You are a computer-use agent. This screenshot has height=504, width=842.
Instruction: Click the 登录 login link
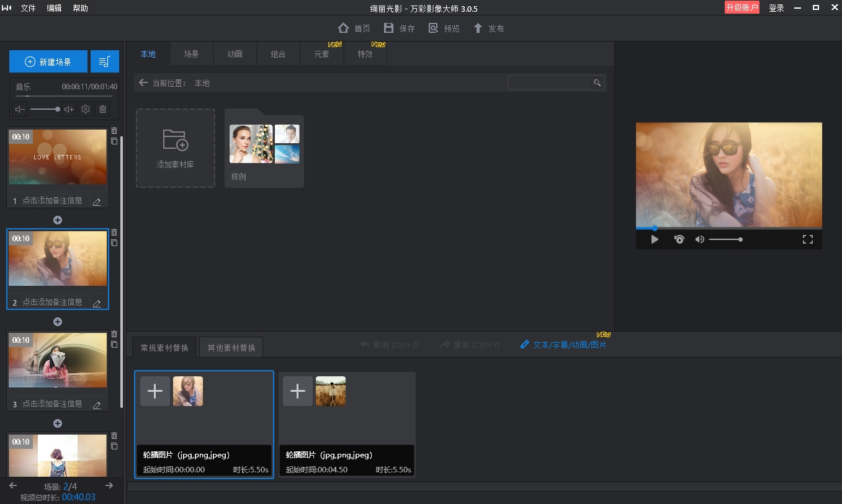pyautogui.click(x=776, y=8)
